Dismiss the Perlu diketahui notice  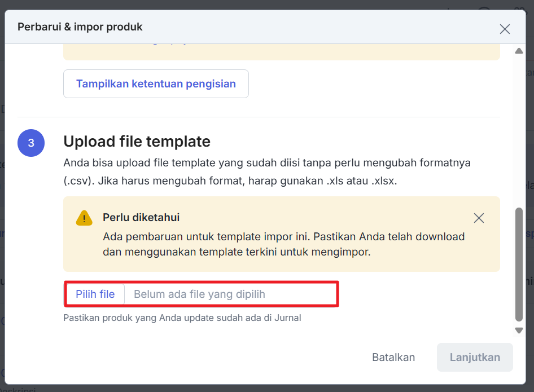point(479,218)
